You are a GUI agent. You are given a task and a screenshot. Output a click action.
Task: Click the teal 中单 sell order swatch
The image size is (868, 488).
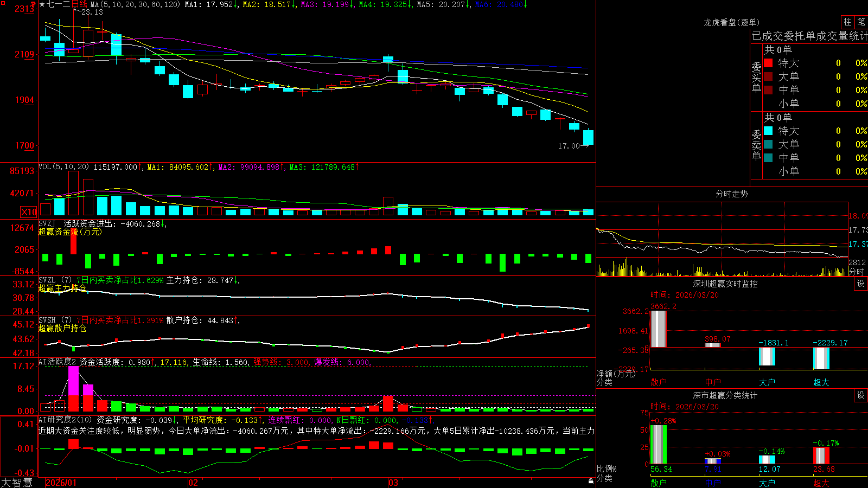(768, 158)
